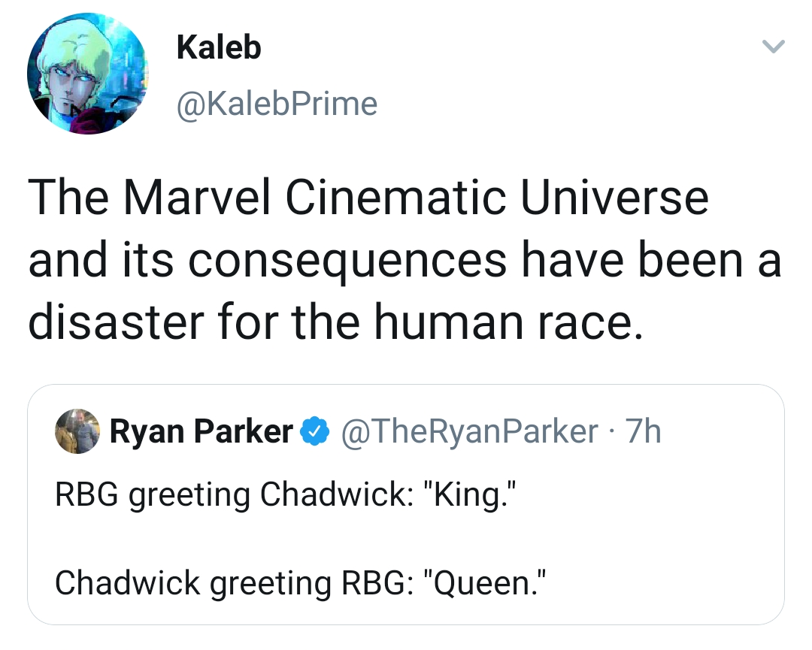Click the line "and its consequences have been a"
The height and width of the screenshot is (650, 812).
pyautogui.click(x=404, y=260)
